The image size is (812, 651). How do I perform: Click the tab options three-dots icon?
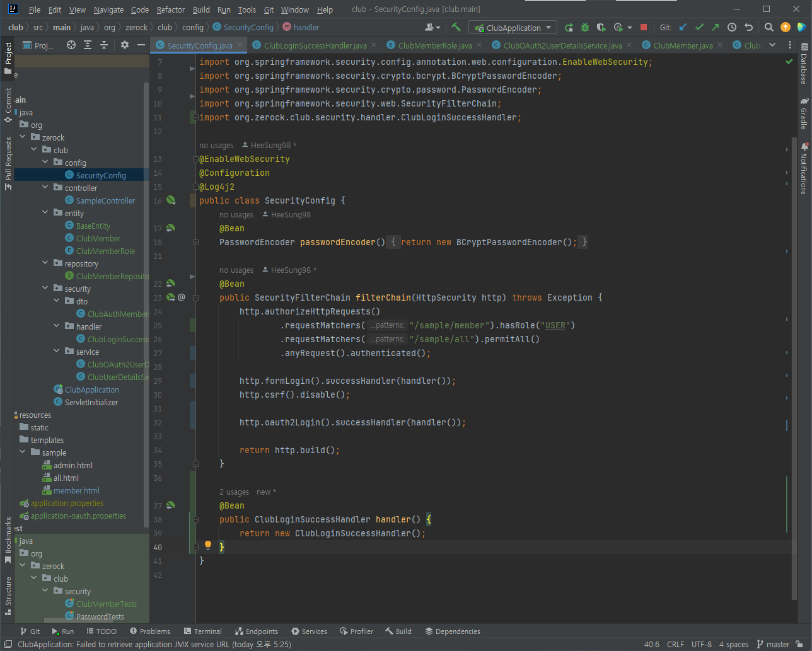tap(789, 45)
